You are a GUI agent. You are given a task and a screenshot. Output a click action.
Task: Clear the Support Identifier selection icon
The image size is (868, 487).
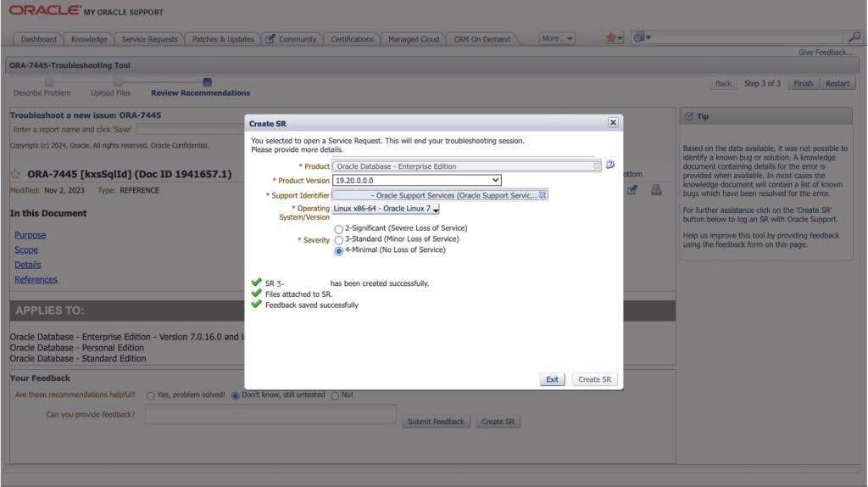542,195
